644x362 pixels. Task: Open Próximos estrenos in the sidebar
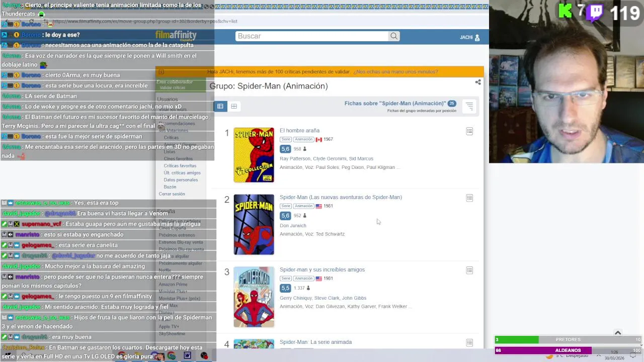click(177, 235)
